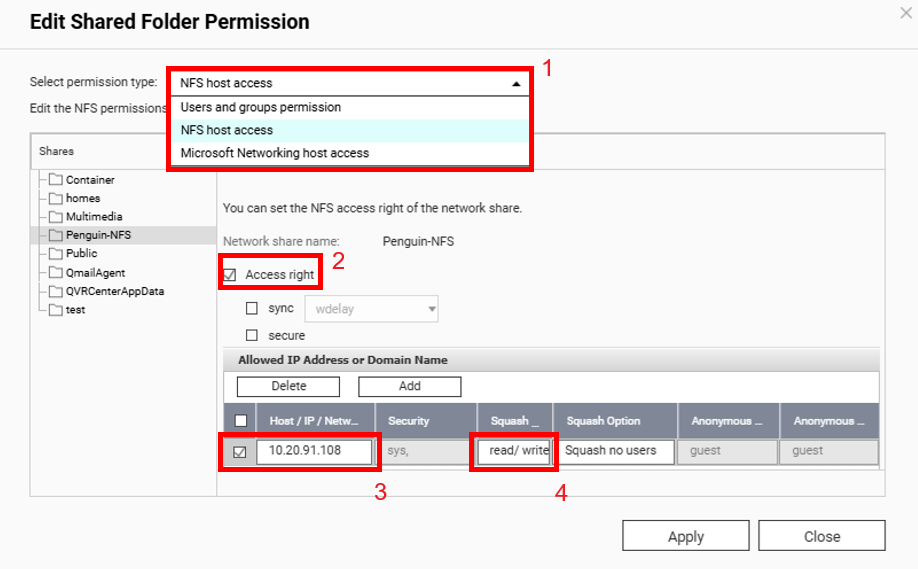
Task: Click the QmailAgent folder icon
Action: [x=56, y=273]
